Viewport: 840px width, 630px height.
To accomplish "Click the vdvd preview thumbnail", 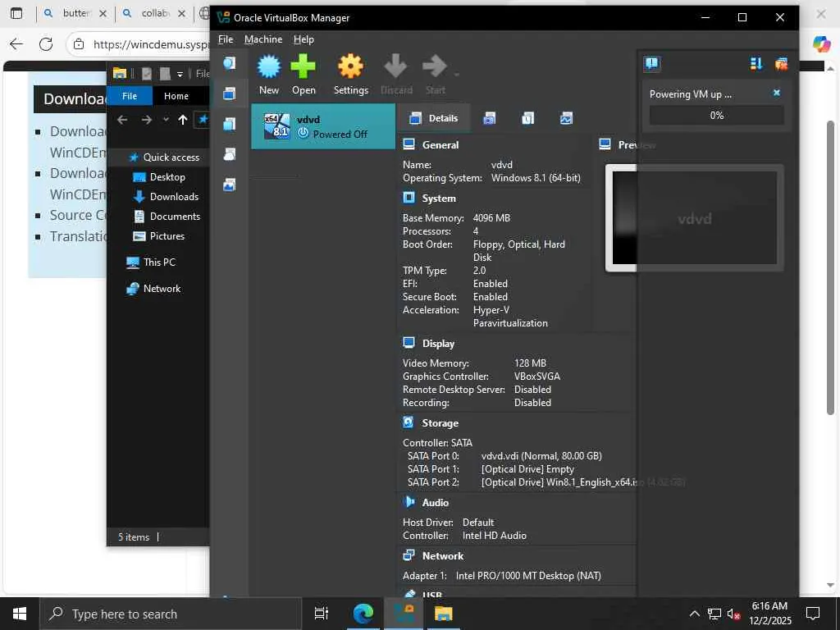I will tap(694, 218).
